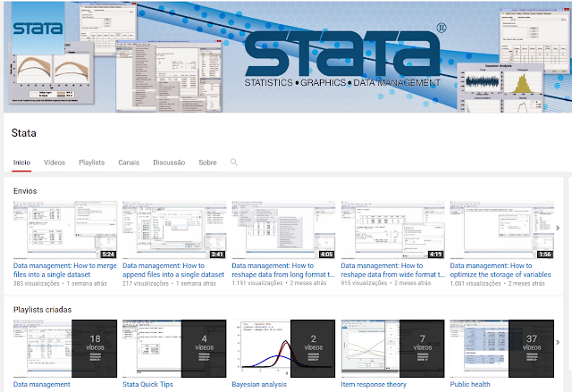Open the Playlists criadas section heading
Screen dimensions: 572x392
42,310
